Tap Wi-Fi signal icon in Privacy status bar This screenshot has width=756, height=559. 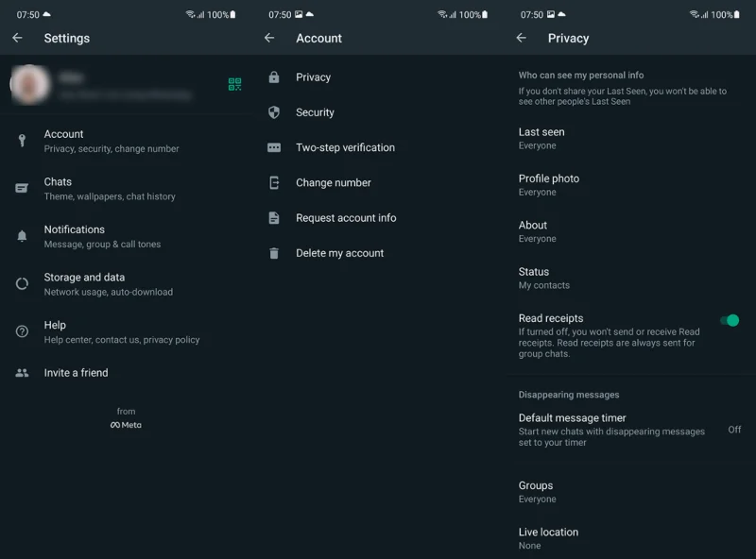(x=694, y=14)
